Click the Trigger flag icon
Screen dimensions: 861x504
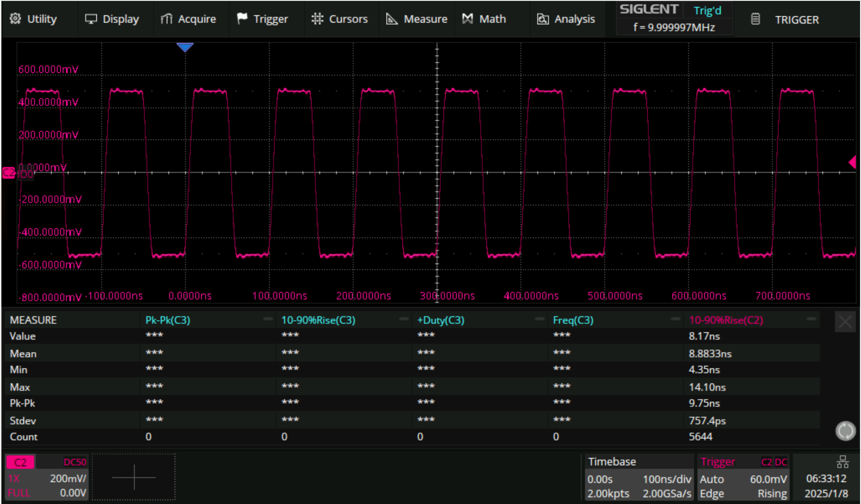tap(242, 18)
